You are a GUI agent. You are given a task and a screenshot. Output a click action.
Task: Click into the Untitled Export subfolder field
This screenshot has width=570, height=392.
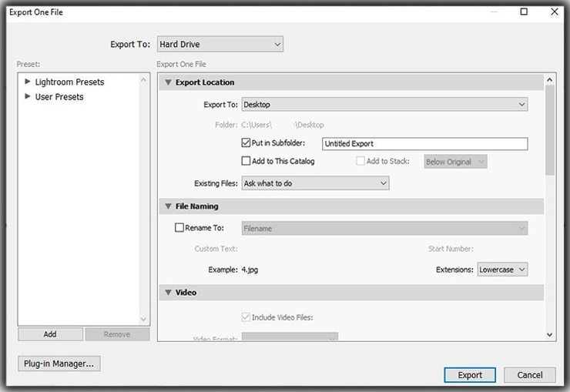[x=424, y=144]
